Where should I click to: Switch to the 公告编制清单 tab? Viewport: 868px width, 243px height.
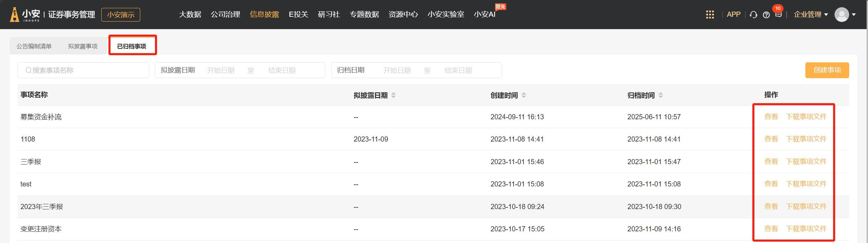click(x=34, y=46)
